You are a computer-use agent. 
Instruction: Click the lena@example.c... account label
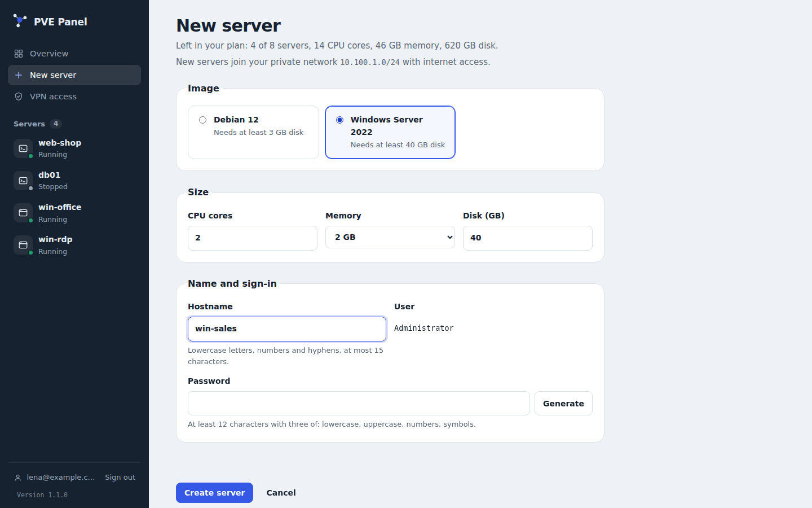[61, 478]
